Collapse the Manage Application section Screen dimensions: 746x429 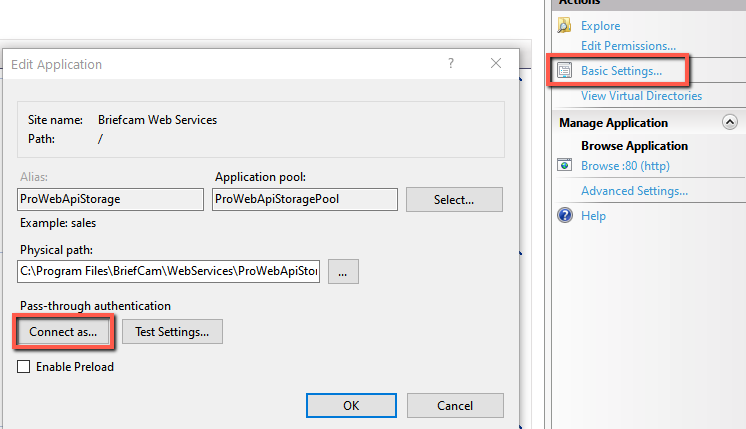tap(729, 122)
